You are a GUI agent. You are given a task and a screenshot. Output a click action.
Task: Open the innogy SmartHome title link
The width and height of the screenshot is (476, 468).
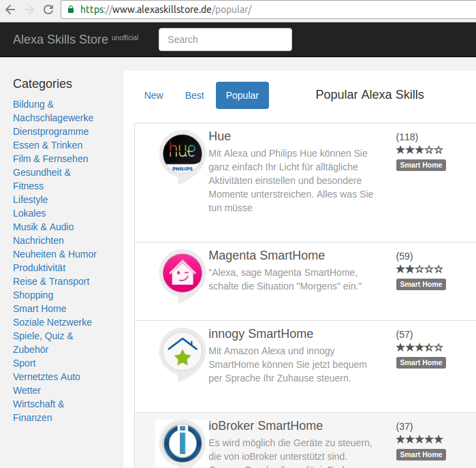[x=261, y=334]
